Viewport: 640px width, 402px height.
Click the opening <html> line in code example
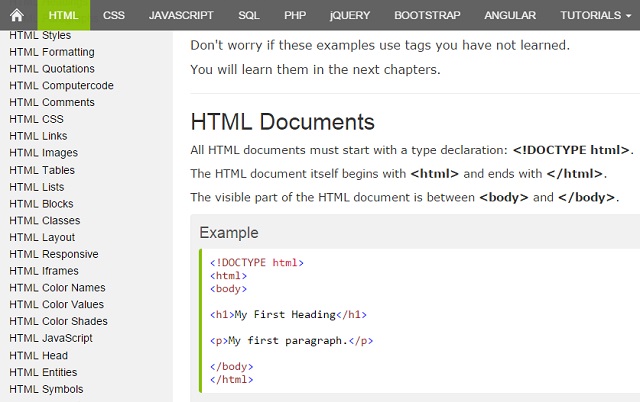tap(229, 275)
